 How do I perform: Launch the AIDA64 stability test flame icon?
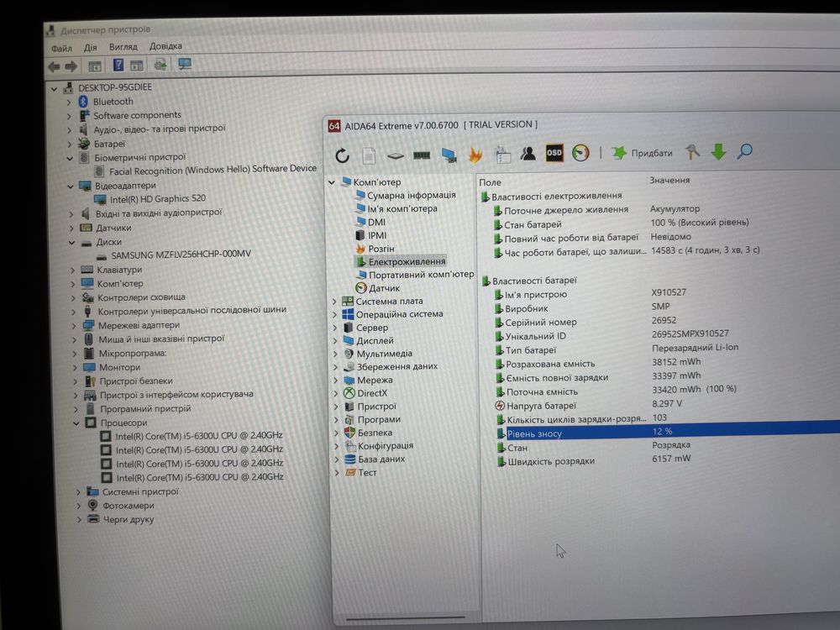[x=475, y=155]
